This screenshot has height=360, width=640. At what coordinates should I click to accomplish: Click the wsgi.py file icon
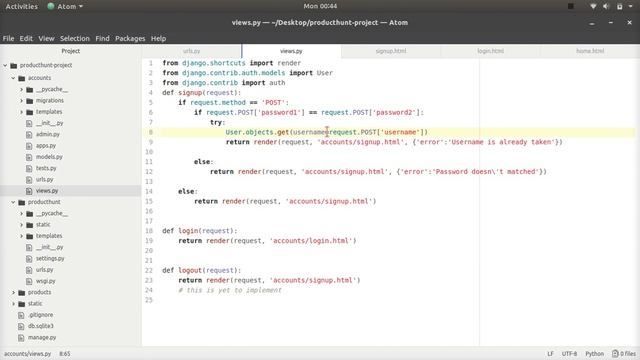[x=29, y=281]
